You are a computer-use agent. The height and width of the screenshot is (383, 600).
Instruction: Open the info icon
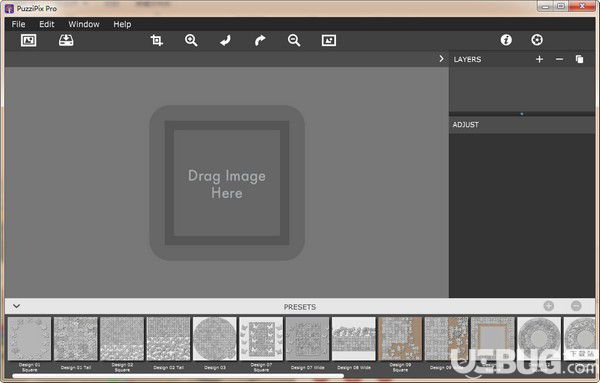[506, 40]
